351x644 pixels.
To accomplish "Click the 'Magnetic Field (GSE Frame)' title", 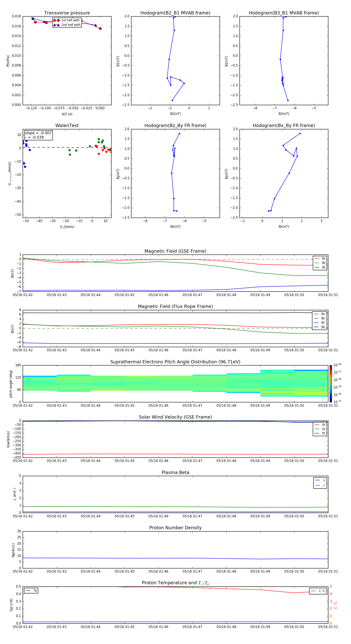I will tap(175, 251).
